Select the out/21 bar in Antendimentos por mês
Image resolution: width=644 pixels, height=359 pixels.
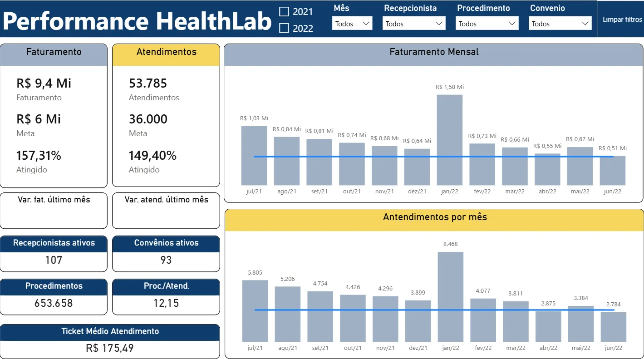click(353, 318)
